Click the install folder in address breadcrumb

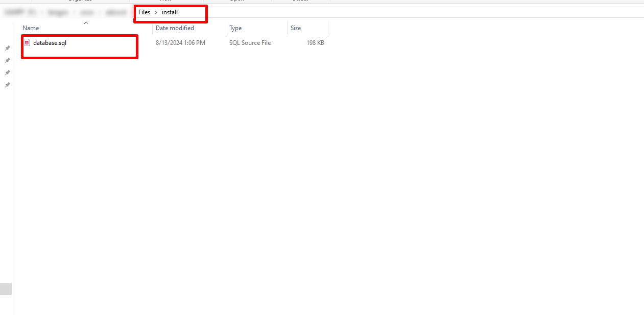[x=170, y=12]
